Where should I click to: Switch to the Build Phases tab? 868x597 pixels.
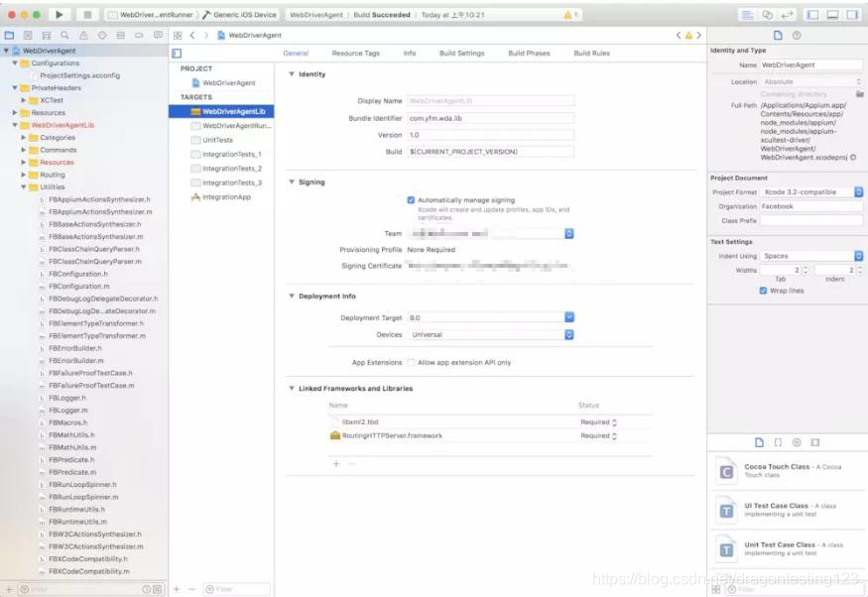(529, 54)
